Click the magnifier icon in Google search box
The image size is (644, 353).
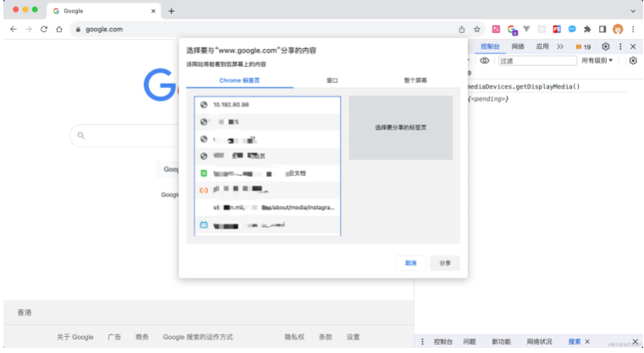click(80, 135)
